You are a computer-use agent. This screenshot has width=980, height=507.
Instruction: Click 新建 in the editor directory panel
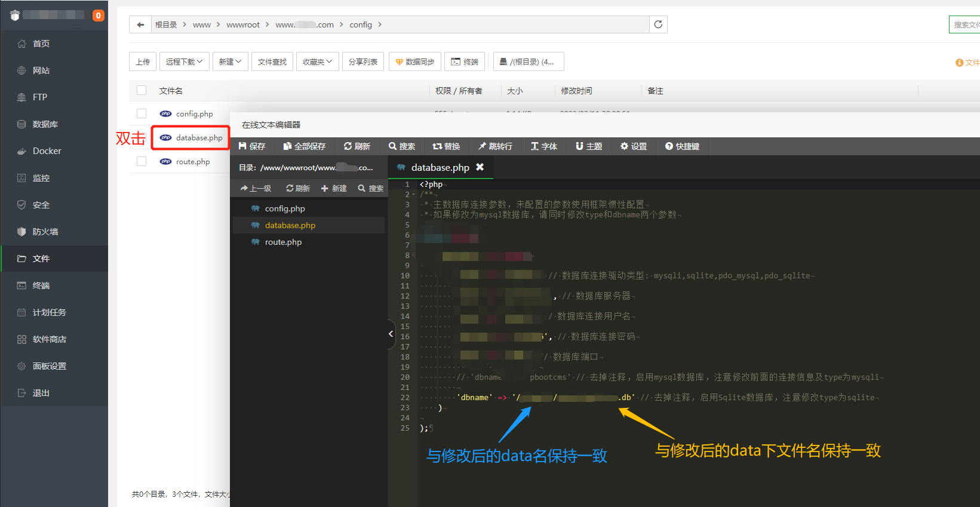click(334, 188)
